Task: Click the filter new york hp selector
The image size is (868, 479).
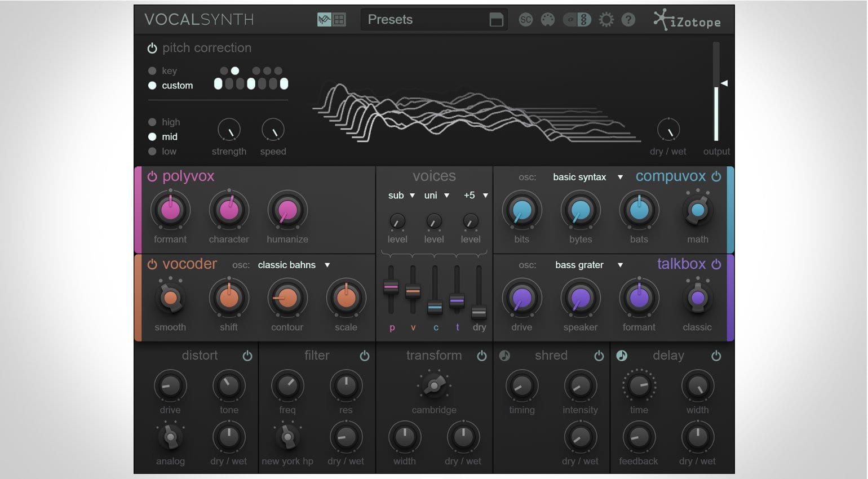Action: (x=287, y=437)
